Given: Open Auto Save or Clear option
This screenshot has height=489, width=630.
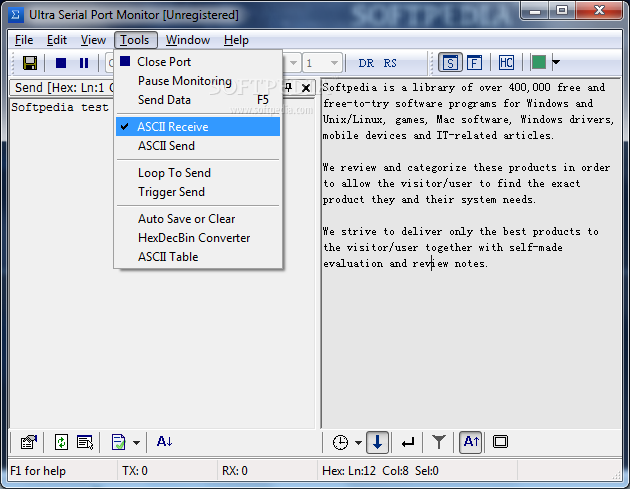Looking at the screenshot, I should click(x=198, y=219).
